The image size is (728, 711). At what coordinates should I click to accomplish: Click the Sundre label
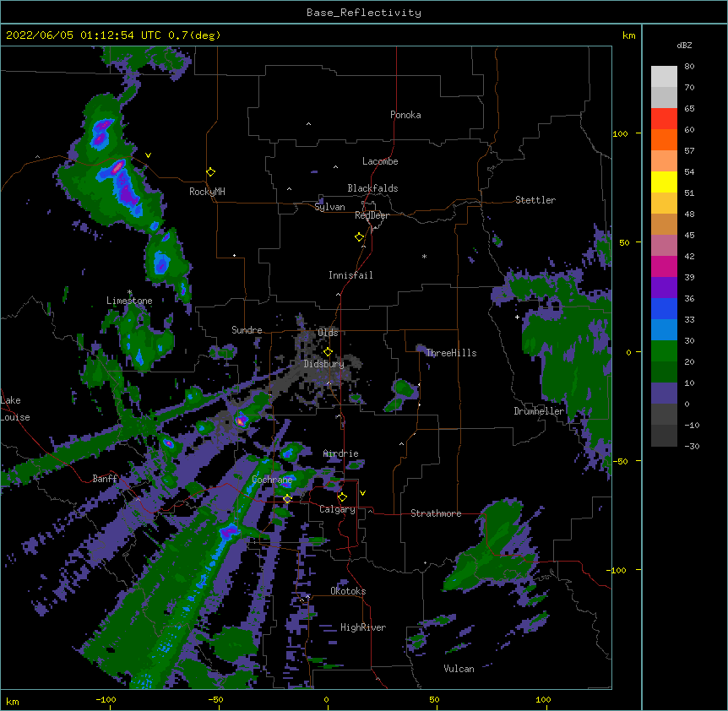(x=247, y=330)
